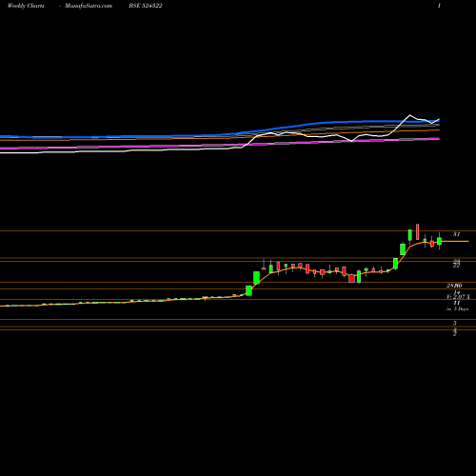Click the large red candle before green recovery

click(x=351, y=278)
